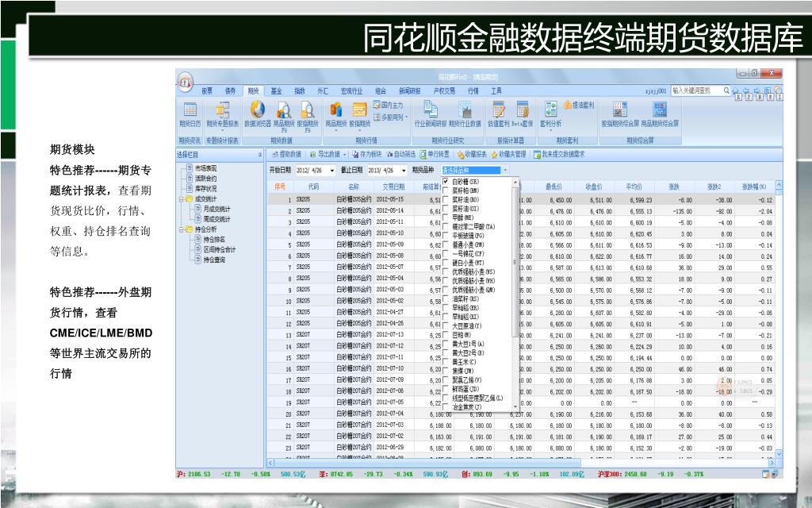Select 市场表现 in the tree
This screenshot has height=508, width=812.
206,168
